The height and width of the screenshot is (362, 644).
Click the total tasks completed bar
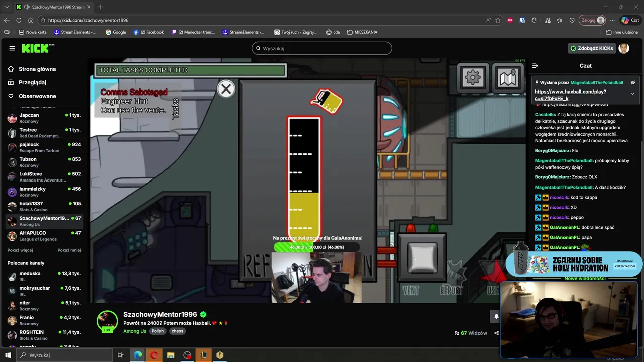coord(190,70)
